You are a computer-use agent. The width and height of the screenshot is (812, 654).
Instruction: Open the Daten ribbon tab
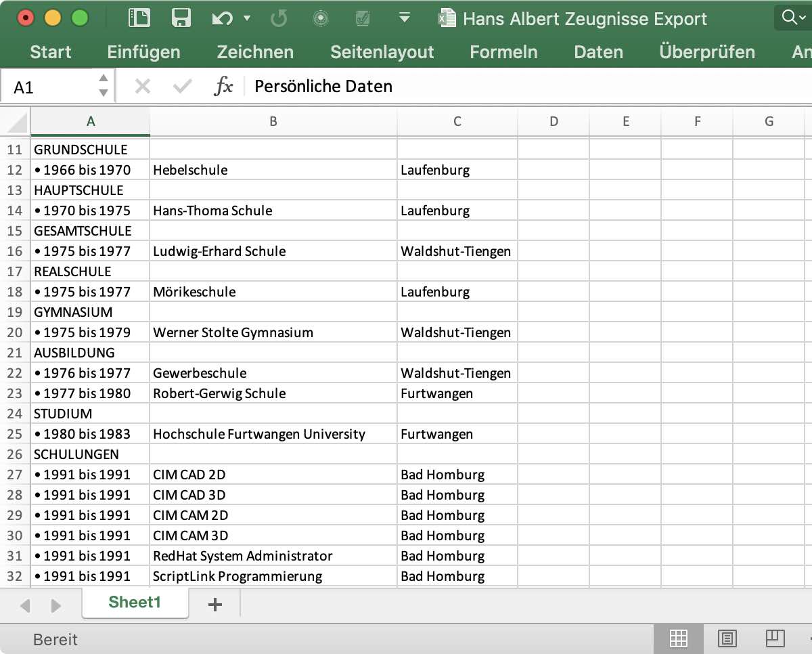(x=598, y=52)
